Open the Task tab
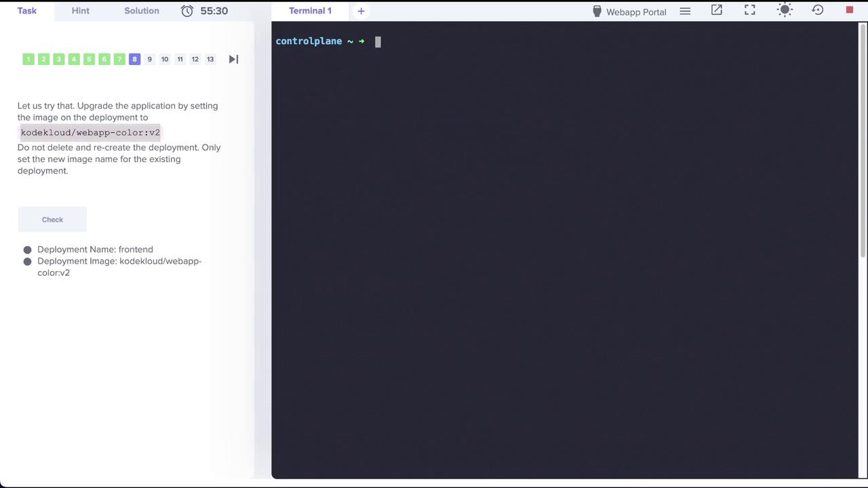 tap(27, 11)
